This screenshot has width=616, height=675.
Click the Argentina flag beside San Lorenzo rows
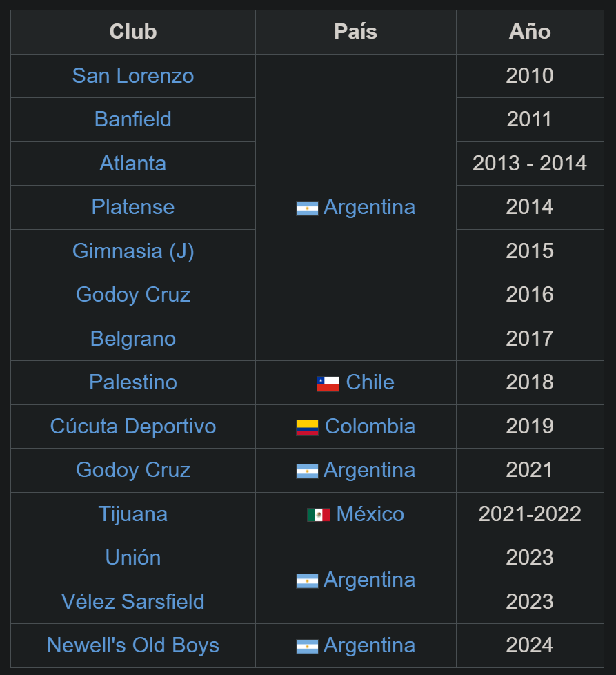[307, 208]
